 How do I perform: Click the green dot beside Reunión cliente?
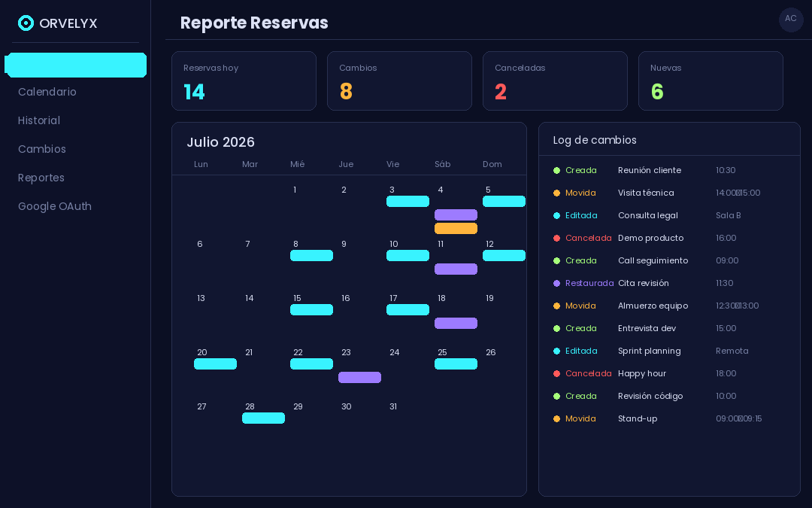tap(556, 170)
